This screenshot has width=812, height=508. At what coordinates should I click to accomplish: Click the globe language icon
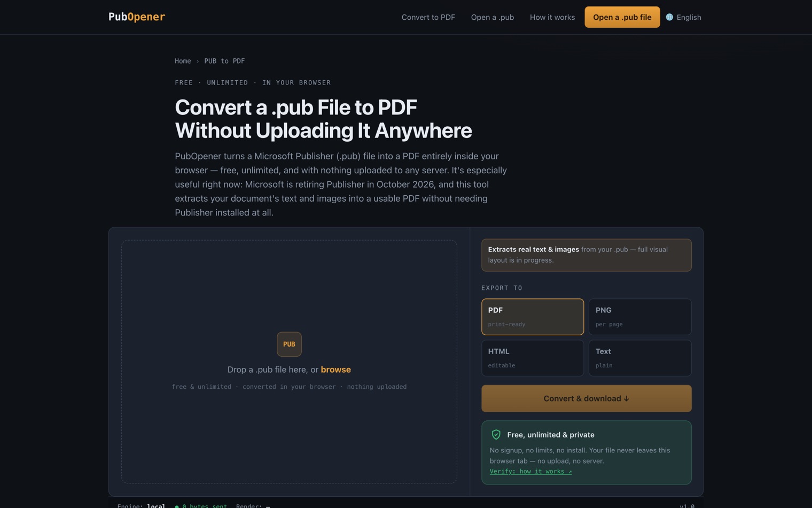[669, 17]
